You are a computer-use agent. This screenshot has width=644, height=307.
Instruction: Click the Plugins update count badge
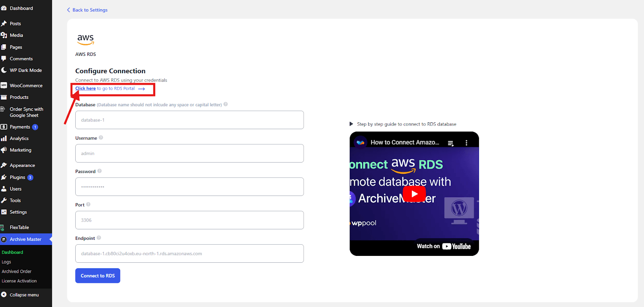click(x=30, y=177)
